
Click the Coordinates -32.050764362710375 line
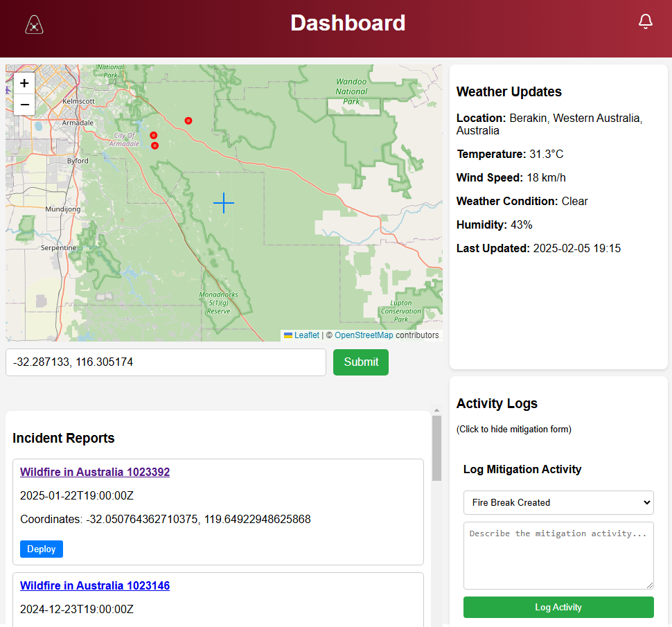[x=166, y=520]
